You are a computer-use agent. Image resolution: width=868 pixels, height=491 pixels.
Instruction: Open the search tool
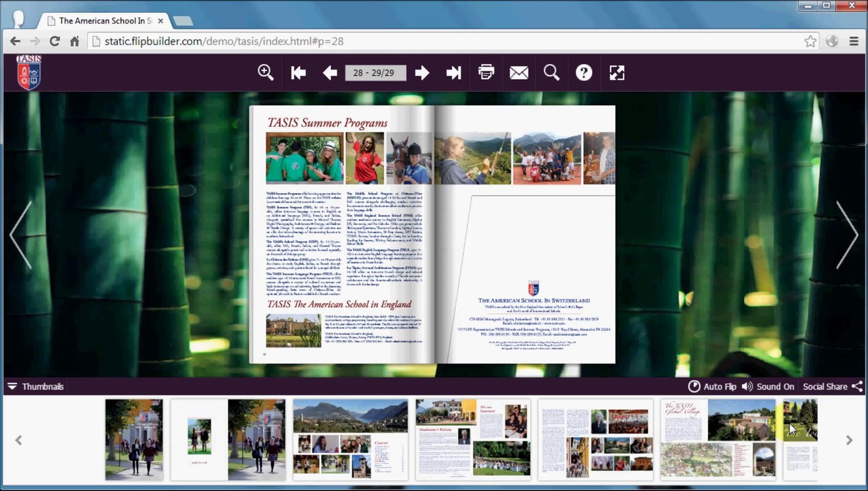point(551,72)
